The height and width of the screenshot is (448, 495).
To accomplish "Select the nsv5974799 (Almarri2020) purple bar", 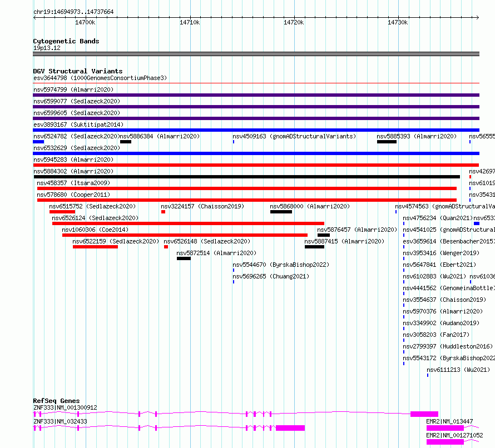I will point(256,95).
